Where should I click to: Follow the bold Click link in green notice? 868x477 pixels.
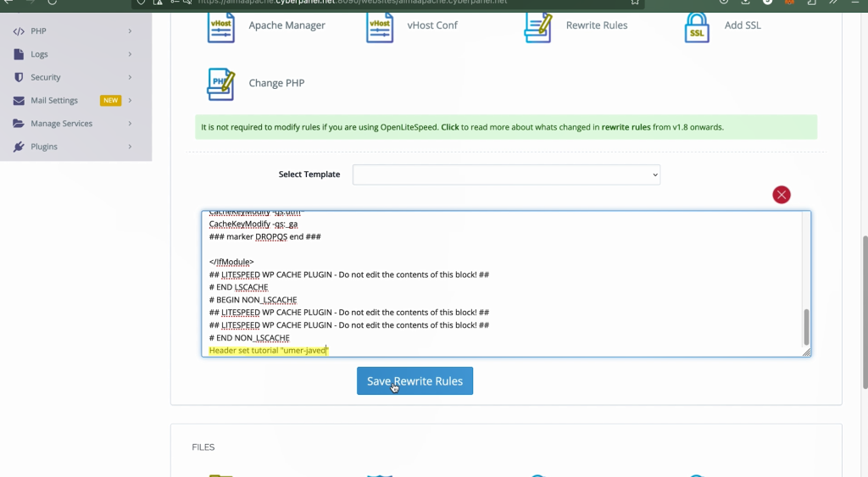[449, 127]
